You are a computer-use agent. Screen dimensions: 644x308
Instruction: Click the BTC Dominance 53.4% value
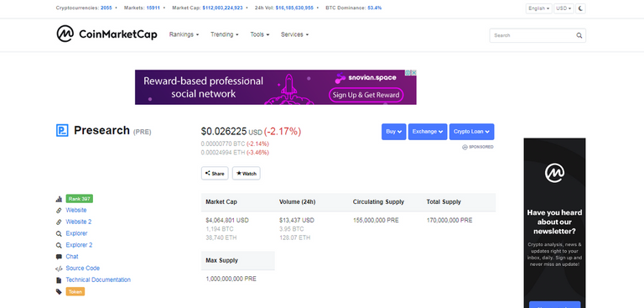(x=375, y=8)
